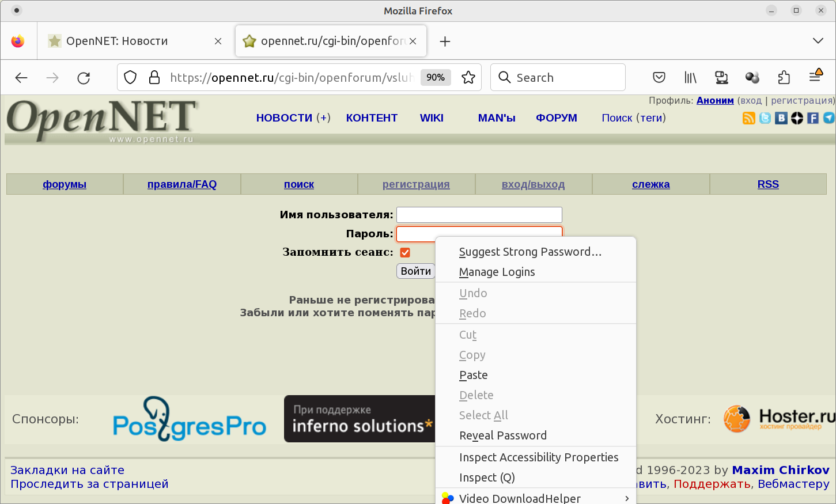Open OpenNET's Telegram channel icon
The image size is (836, 504).
click(829, 118)
